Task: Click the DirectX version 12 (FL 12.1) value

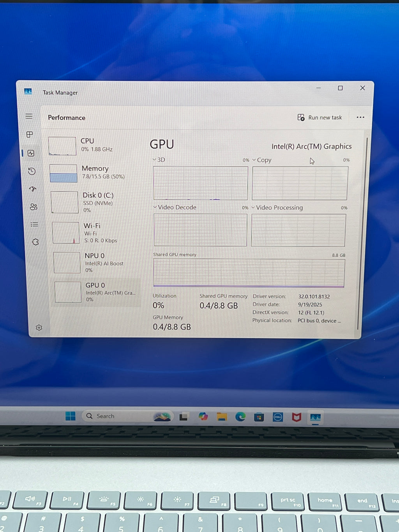Action: pyautogui.click(x=311, y=313)
